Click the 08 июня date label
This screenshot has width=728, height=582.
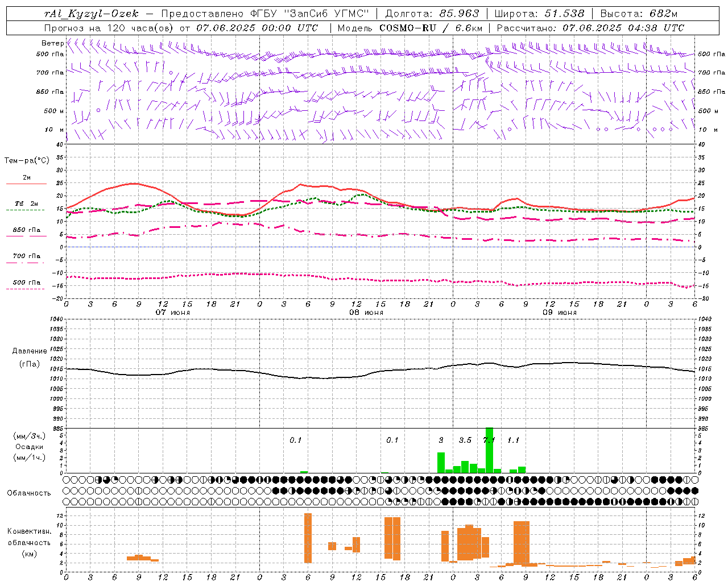(x=366, y=313)
